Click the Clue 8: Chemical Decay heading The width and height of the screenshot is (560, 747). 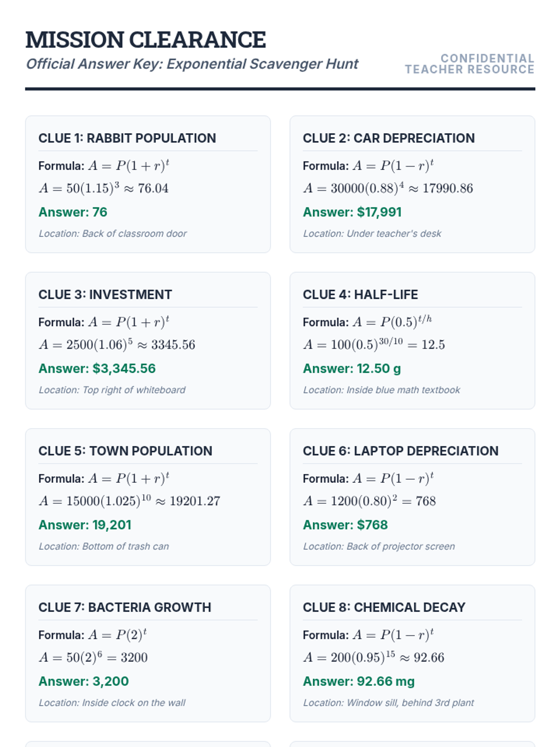pos(384,607)
